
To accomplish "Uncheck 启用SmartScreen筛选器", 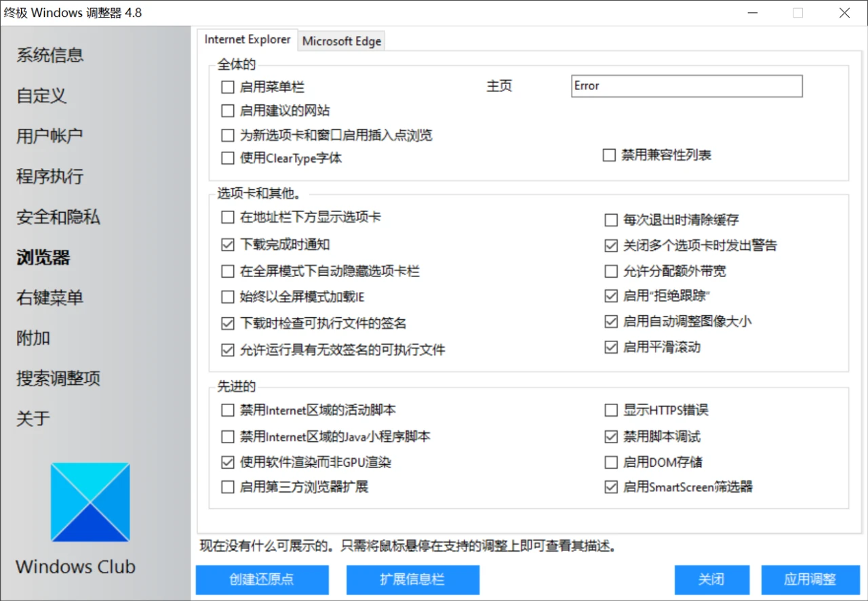I will (x=611, y=486).
